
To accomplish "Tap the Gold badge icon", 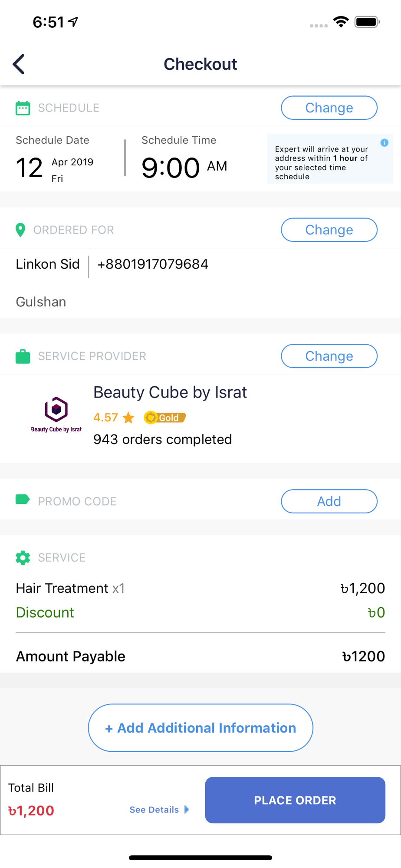I will [165, 418].
